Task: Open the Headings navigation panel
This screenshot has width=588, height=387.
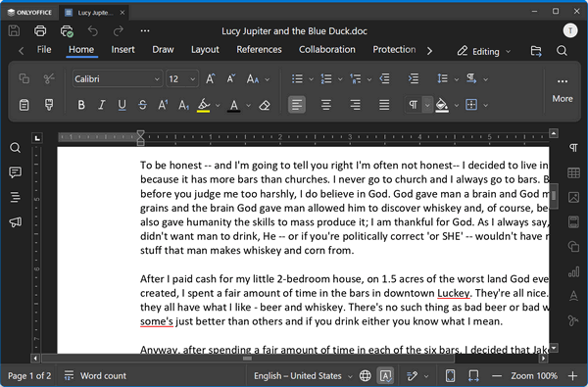Action: coord(15,197)
